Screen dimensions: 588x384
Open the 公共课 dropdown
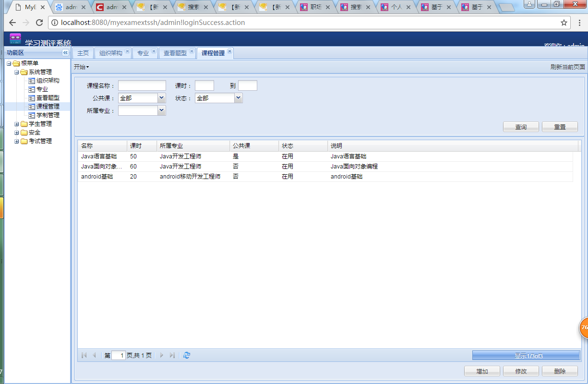[x=161, y=97]
